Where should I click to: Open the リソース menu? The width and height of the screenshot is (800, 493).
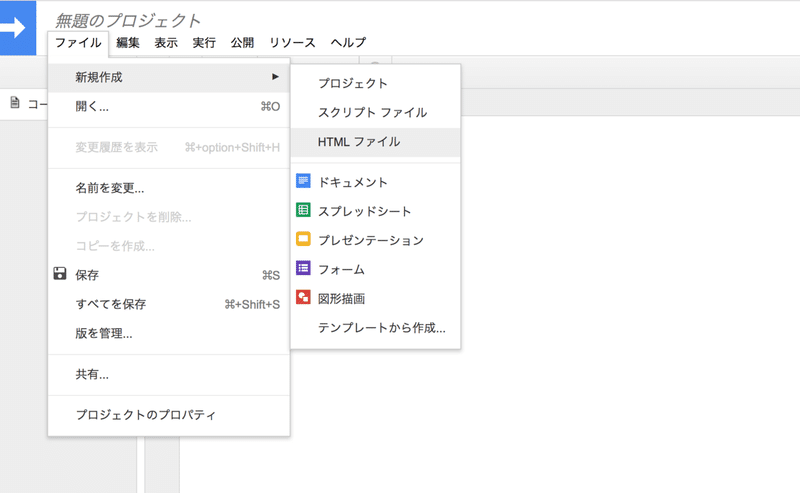pos(292,43)
